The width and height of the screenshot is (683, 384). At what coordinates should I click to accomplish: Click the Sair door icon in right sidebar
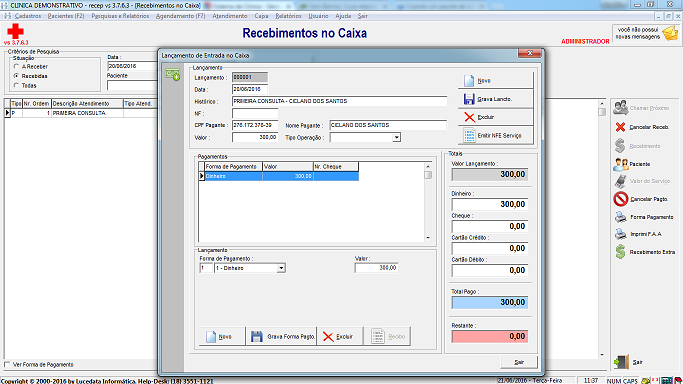pos(622,362)
